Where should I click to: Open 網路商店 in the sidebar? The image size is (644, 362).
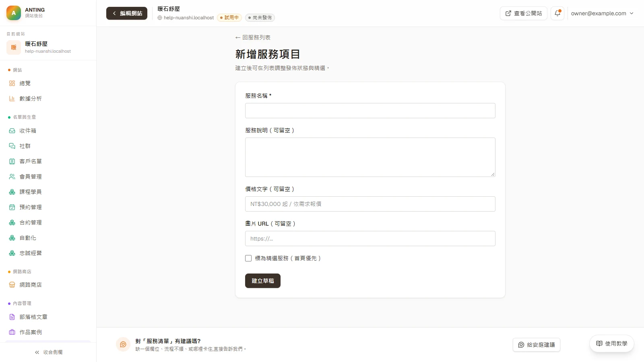(48, 285)
